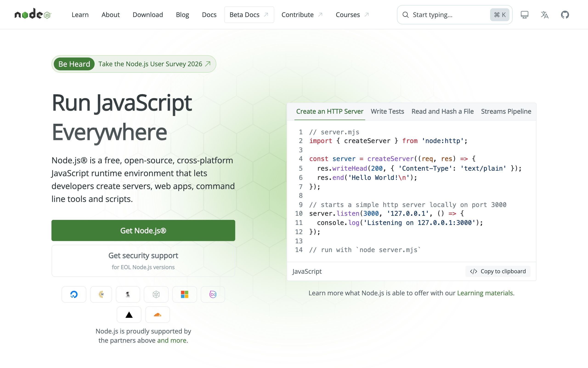Open the seahorse partner logo

pyautogui.click(x=128, y=294)
